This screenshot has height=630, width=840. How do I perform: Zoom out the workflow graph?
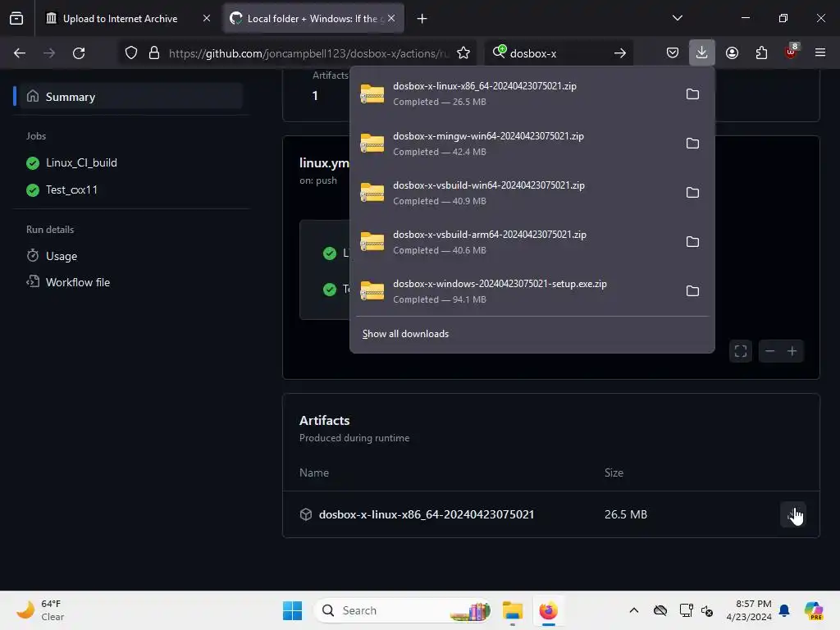[x=769, y=351]
